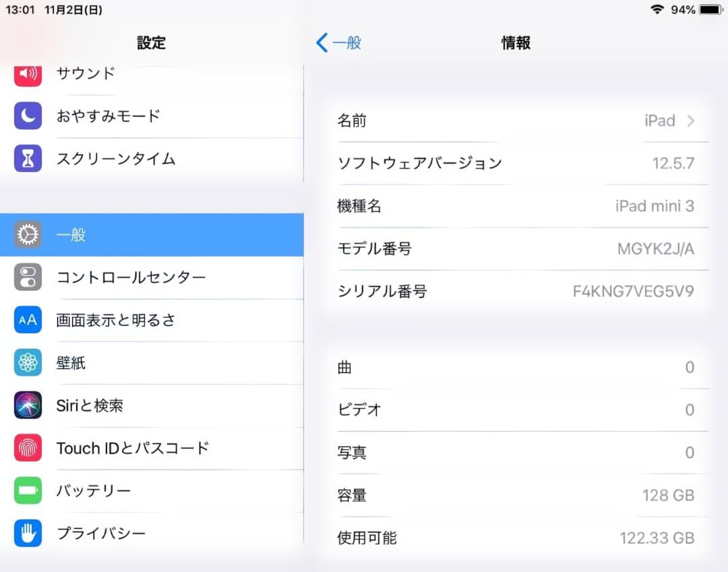Open 壁紙 settings via the flower icon
Viewport: 728px width, 572px height.
coord(27,363)
